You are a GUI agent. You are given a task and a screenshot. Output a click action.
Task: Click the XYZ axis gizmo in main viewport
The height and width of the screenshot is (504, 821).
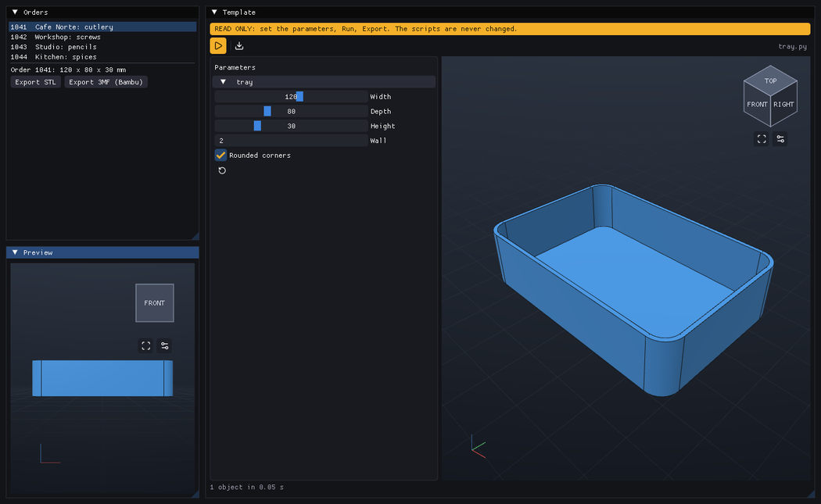tap(478, 446)
